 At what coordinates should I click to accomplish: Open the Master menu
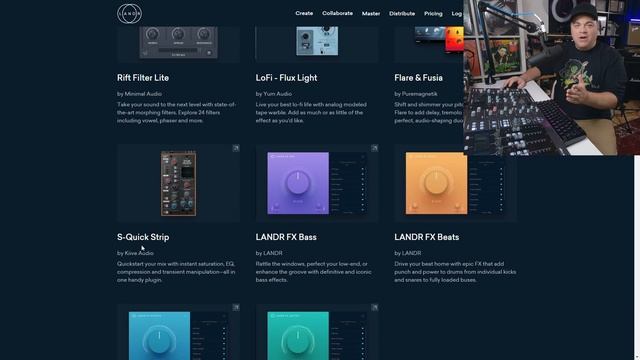point(371,13)
